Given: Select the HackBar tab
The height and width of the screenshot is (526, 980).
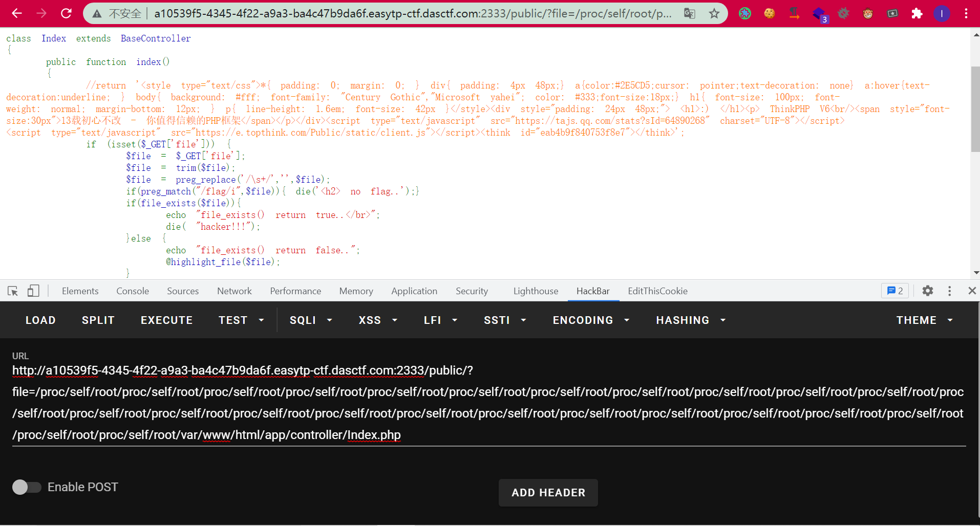Looking at the screenshot, I should (x=593, y=291).
